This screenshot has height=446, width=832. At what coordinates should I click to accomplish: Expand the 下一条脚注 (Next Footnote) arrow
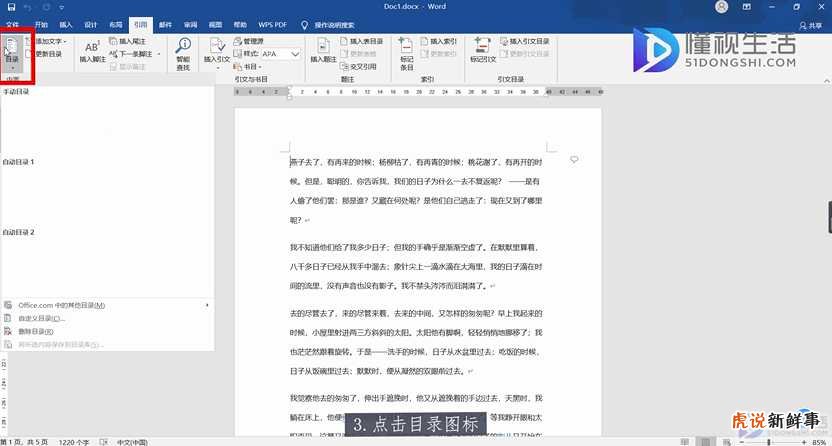coord(159,54)
